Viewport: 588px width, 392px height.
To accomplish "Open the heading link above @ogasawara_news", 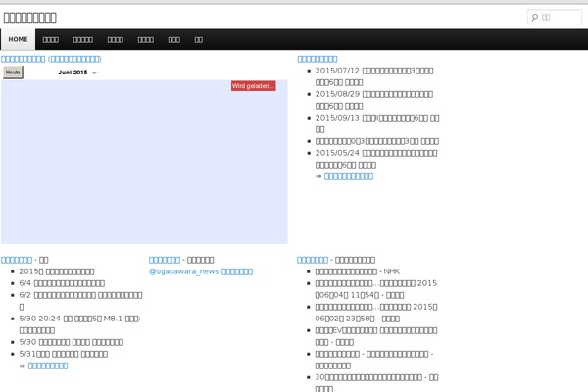I will [x=165, y=260].
